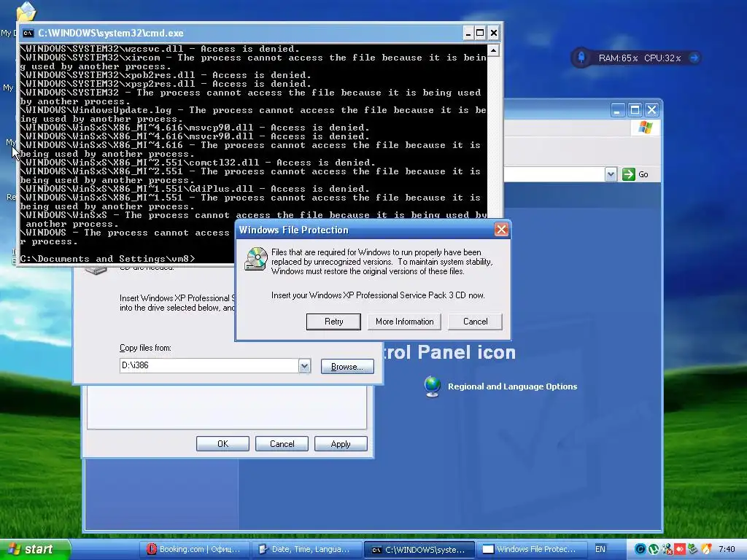Click the 7:40 system clock

click(727, 550)
